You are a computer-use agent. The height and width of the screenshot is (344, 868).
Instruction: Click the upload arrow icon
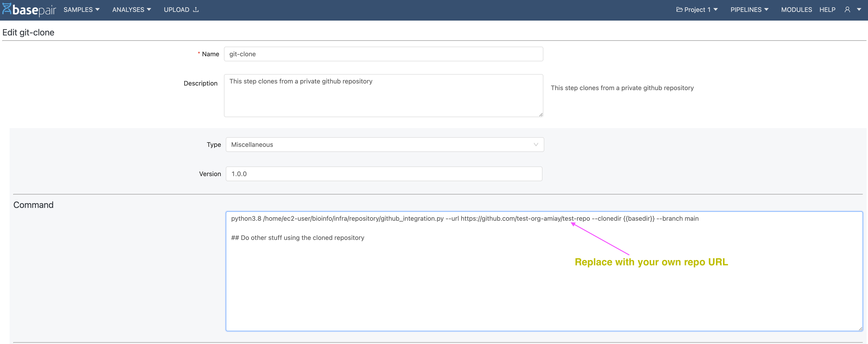pyautogui.click(x=196, y=9)
